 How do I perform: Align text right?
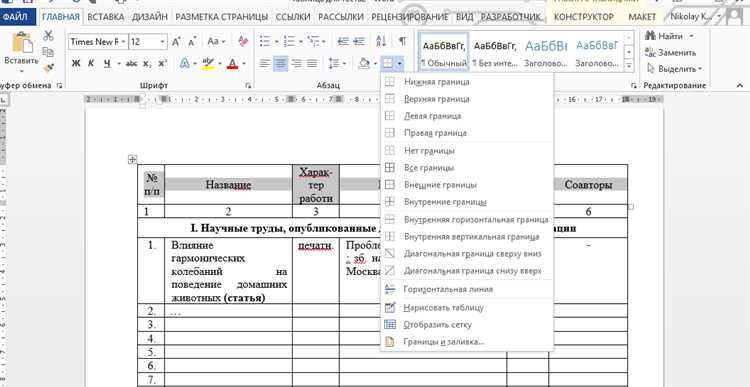(x=296, y=63)
